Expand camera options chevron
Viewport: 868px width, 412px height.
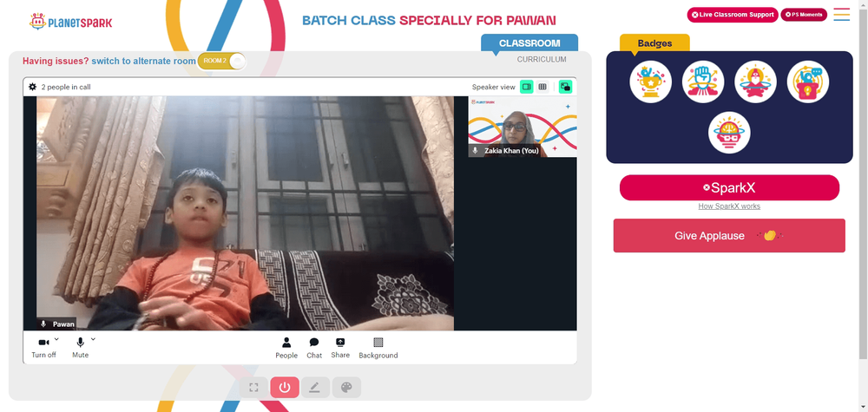(56, 339)
